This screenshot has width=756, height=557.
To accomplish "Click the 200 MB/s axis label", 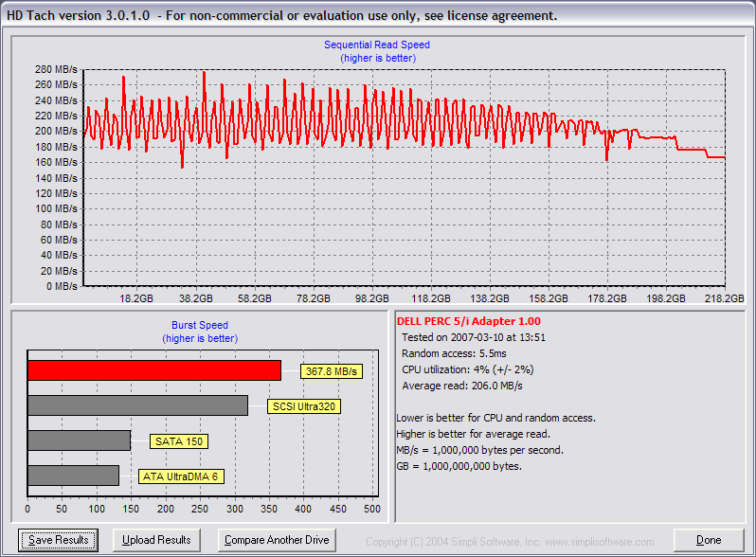I will tap(56, 131).
